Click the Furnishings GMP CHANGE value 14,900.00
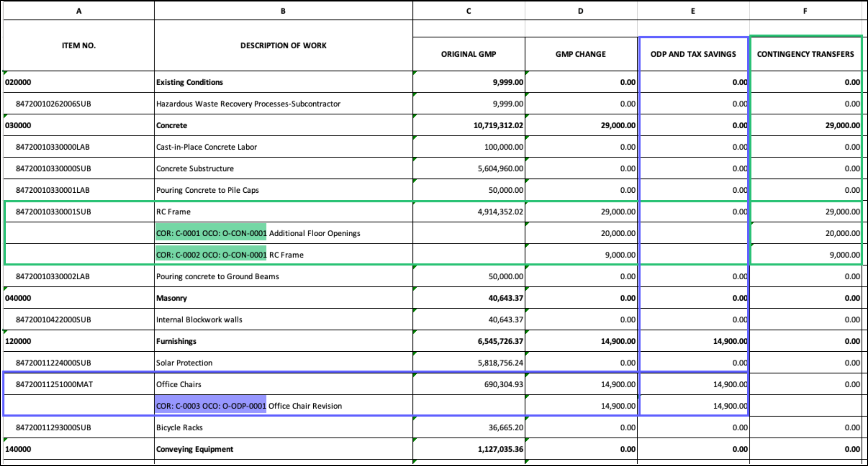 (x=616, y=341)
